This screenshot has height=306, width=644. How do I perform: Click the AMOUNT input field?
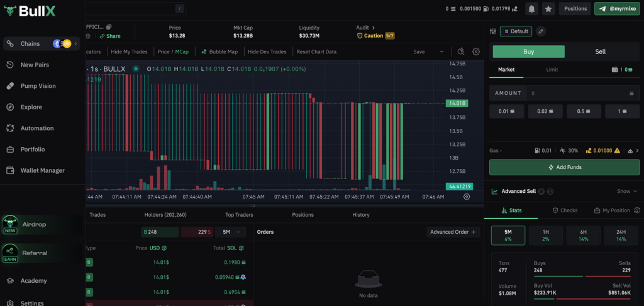[x=564, y=93]
